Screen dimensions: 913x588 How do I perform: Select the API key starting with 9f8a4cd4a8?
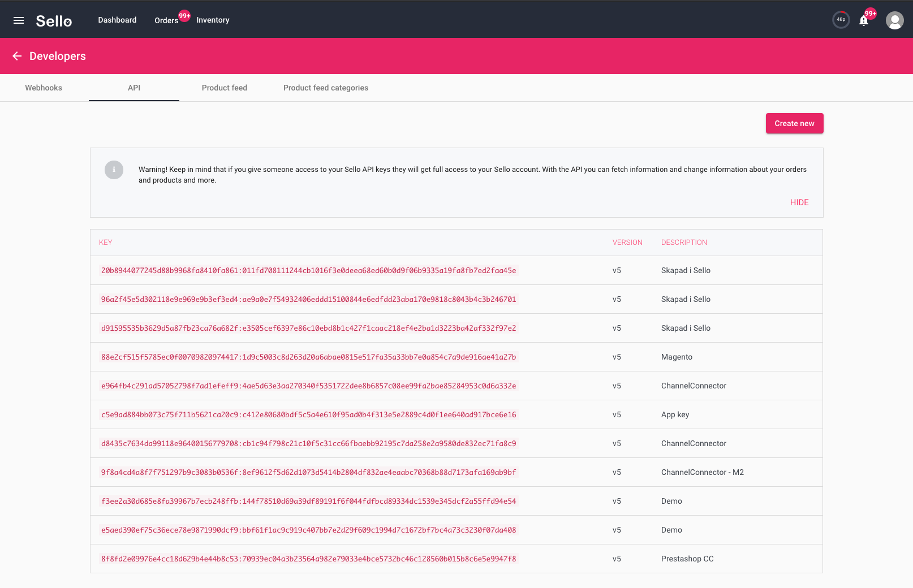pyautogui.click(x=309, y=473)
